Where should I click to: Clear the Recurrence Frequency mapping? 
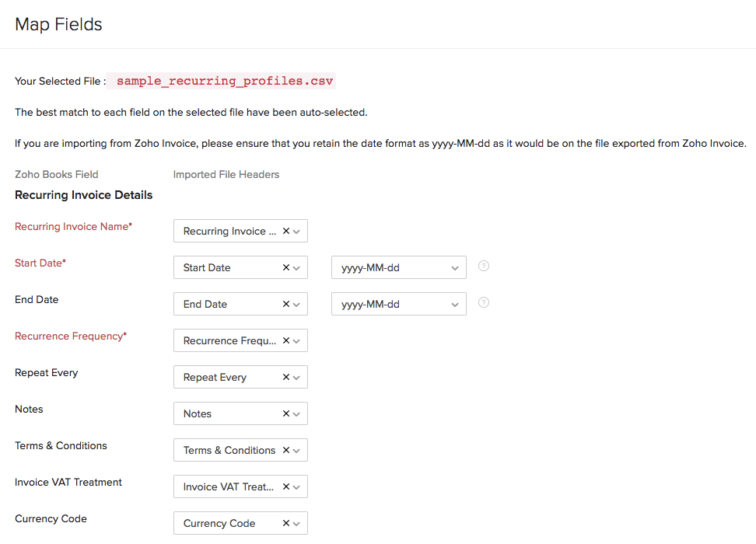[285, 340]
